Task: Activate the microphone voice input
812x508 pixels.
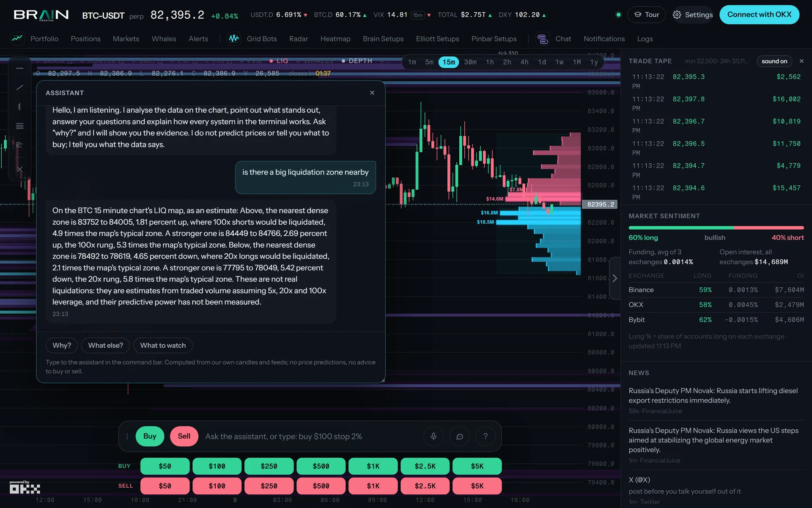Action: [433, 436]
